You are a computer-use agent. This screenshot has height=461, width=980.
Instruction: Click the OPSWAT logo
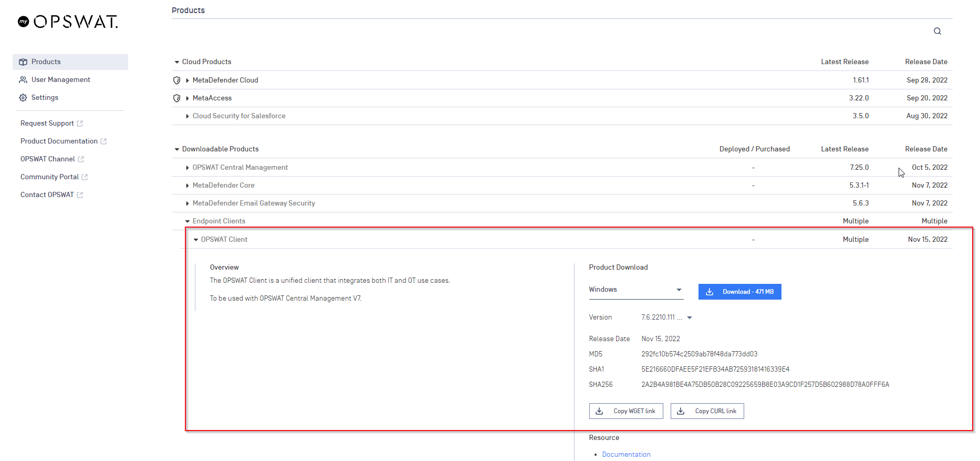68,22
